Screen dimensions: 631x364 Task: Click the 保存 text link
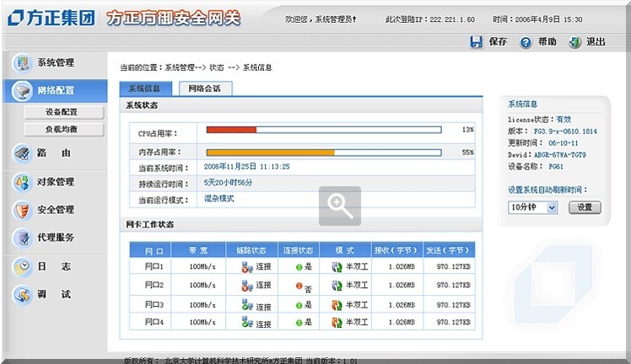pos(498,42)
